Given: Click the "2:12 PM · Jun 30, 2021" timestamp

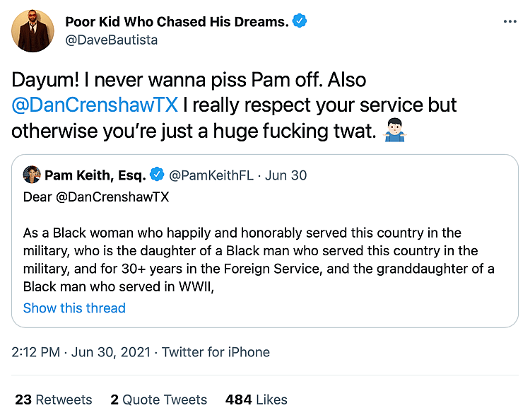Looking at the screenshot, I should pyautogui.click(x=84, y=352).
